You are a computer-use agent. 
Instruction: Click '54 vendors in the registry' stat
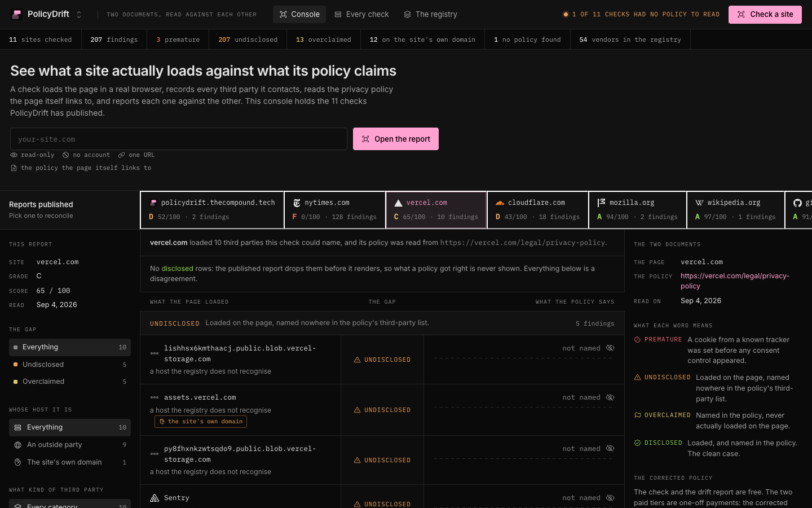coord(630,40)
